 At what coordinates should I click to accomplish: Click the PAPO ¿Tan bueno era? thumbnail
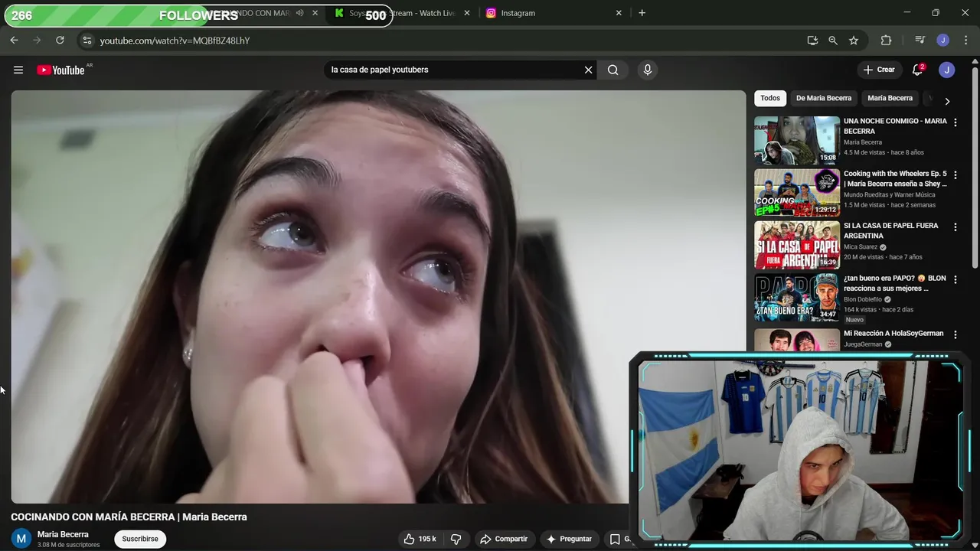click(797, 298)
